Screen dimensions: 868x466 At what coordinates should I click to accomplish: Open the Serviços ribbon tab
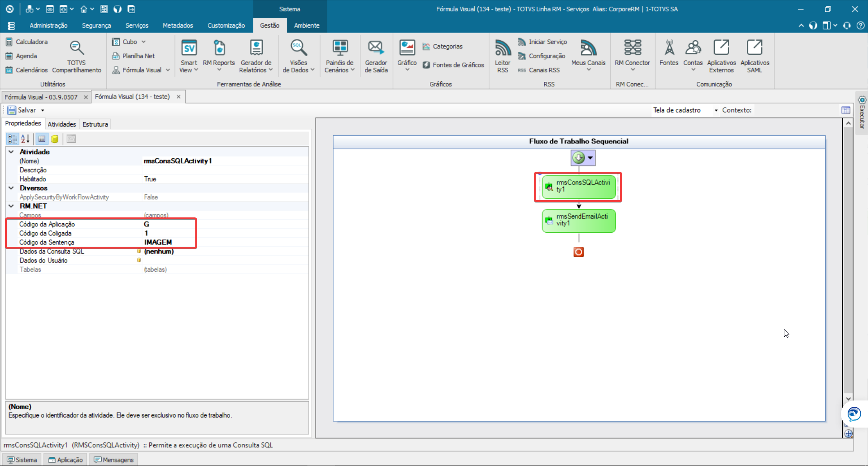137,25
